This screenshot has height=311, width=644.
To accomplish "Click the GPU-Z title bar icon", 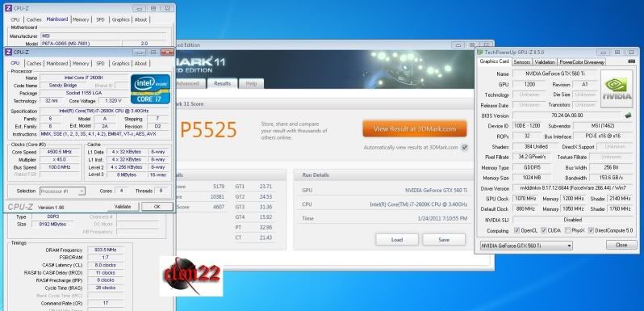I will tap(480, 53).
